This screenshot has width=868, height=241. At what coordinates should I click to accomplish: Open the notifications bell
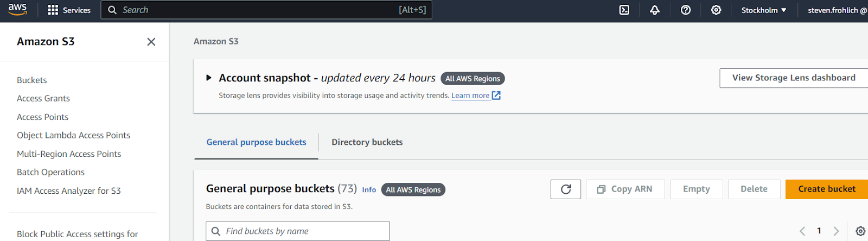[655, 10]
